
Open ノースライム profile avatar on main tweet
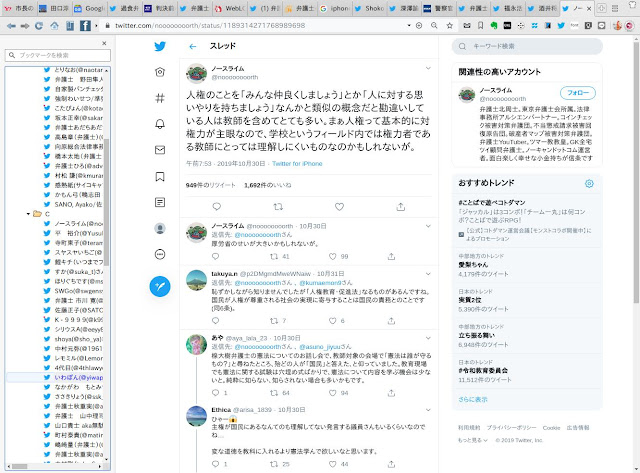[x=196, y=73]
